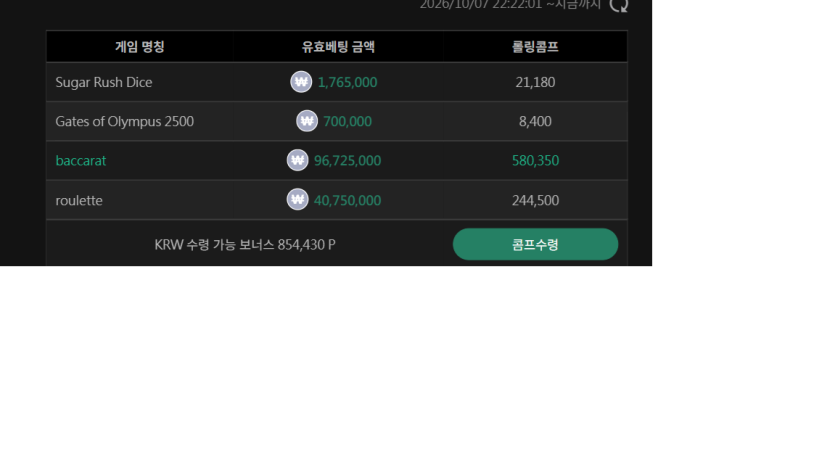Click the 96,725,000 baccarat betting amount

coord(347,161)
